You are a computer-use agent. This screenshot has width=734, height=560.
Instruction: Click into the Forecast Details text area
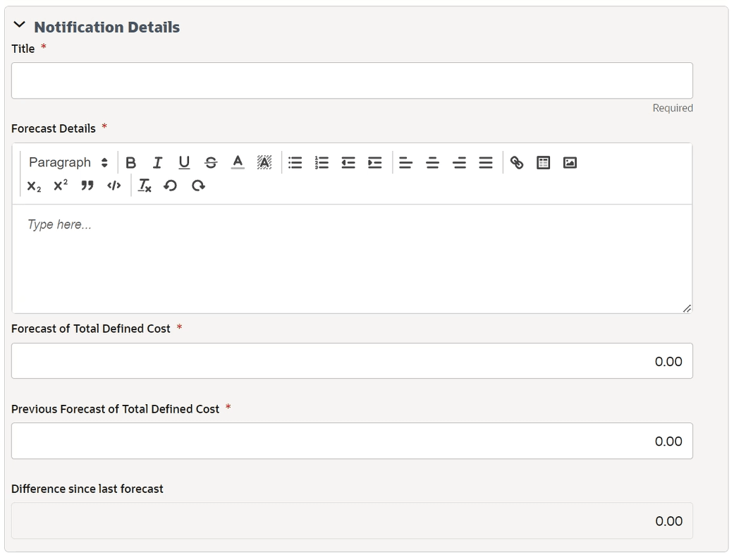coord(352,258)
